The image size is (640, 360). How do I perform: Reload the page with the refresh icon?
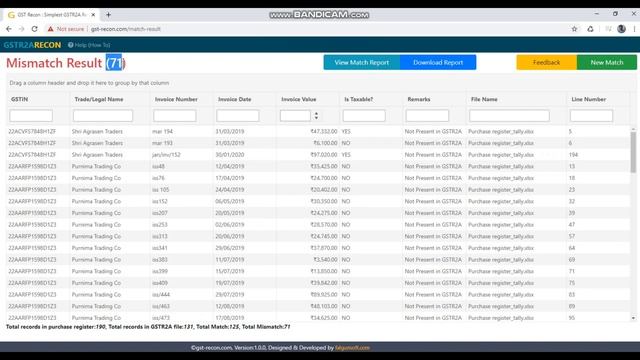35,29
